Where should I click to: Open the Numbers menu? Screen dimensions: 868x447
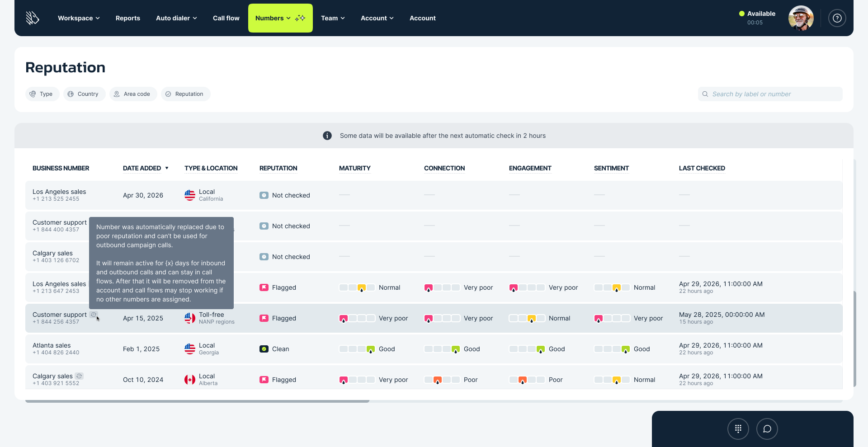280,18
